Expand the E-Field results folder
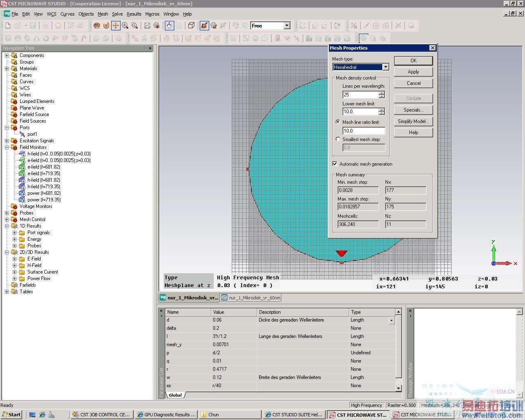Viewport: 525px width, 420px height. tap(14, 259)
